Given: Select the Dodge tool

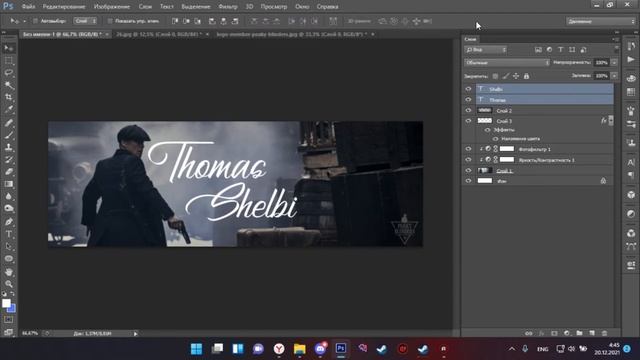Looking at the screenshot, I should point(9,208).
